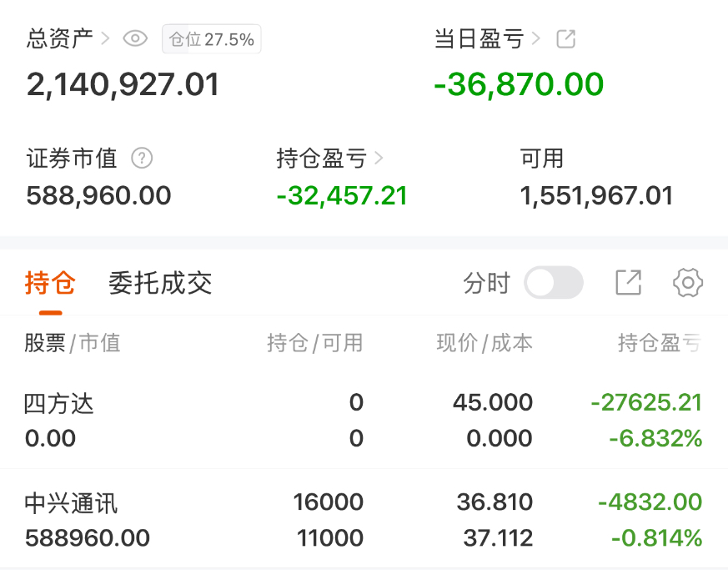Select the 持仓 tab
The image size is (728, 570).
coord(50,283)
